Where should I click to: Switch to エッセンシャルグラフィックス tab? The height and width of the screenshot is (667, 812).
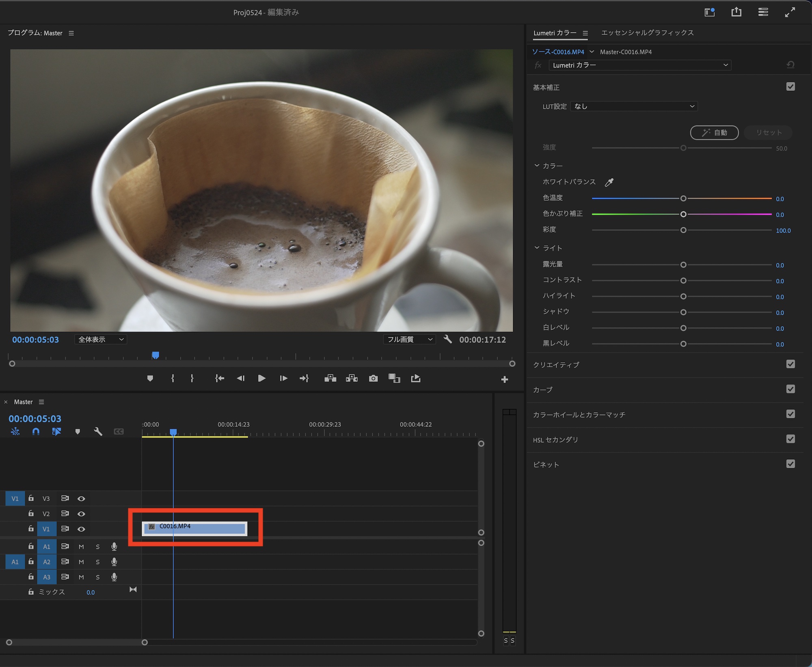[647, 32]
